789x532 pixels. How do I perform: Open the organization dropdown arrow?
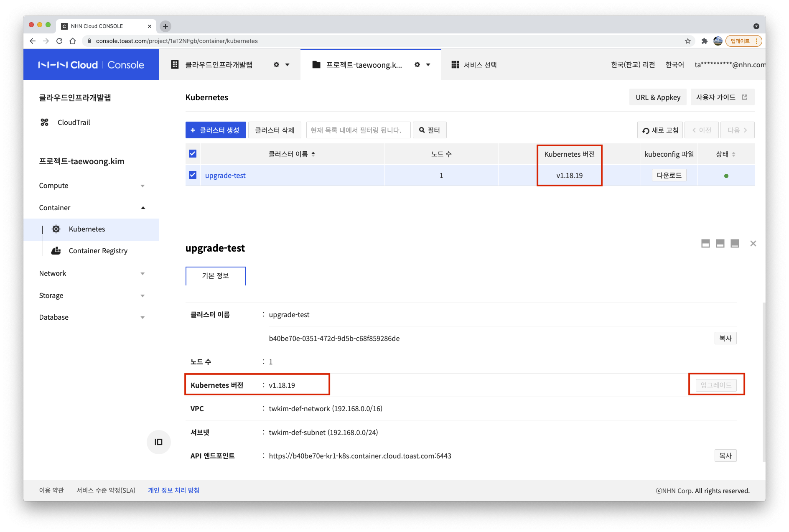coord(287,65)
